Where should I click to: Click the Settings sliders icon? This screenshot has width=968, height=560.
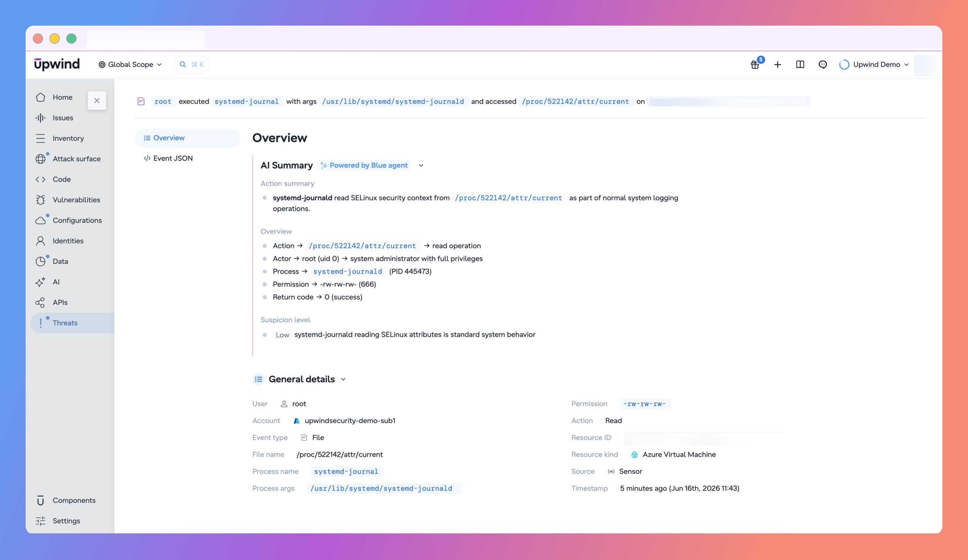point(41,521)
